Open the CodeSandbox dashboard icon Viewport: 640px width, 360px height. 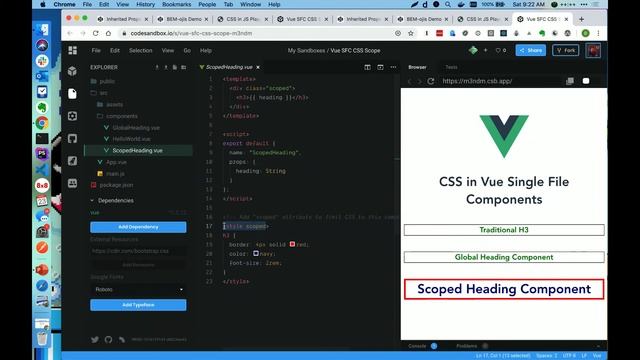[73, 50]
